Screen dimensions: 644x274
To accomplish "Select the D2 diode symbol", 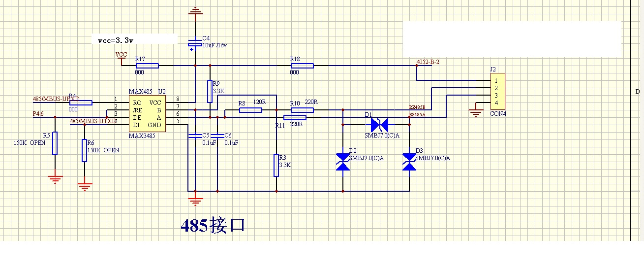I will [342, 162].
